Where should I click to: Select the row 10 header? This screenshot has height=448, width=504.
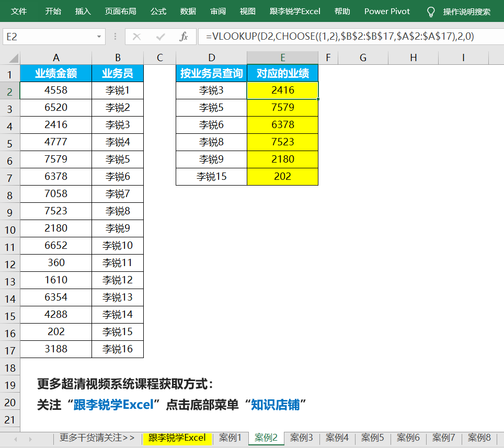10,229
